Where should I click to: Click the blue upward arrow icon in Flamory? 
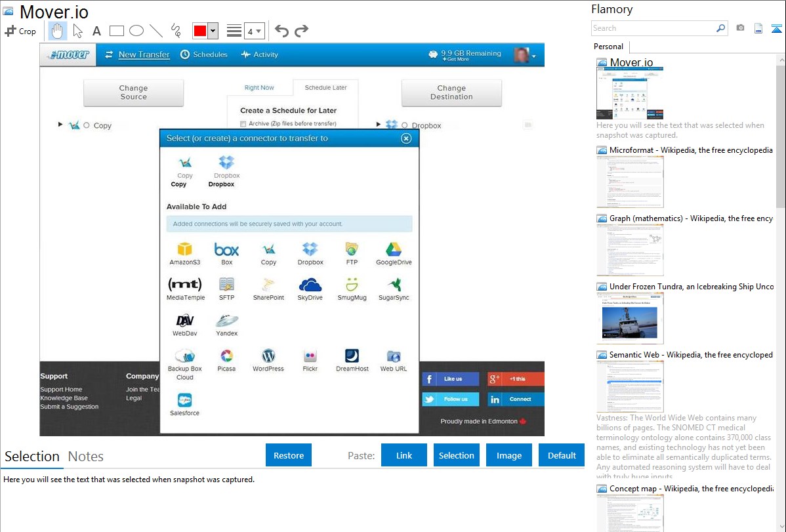tap(776, 28)
